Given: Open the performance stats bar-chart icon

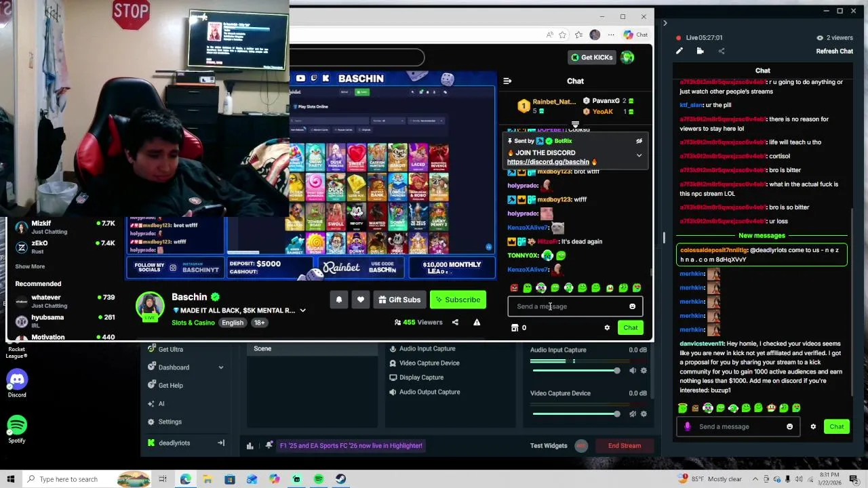Looking at the screenshot, I should (250, 446).
